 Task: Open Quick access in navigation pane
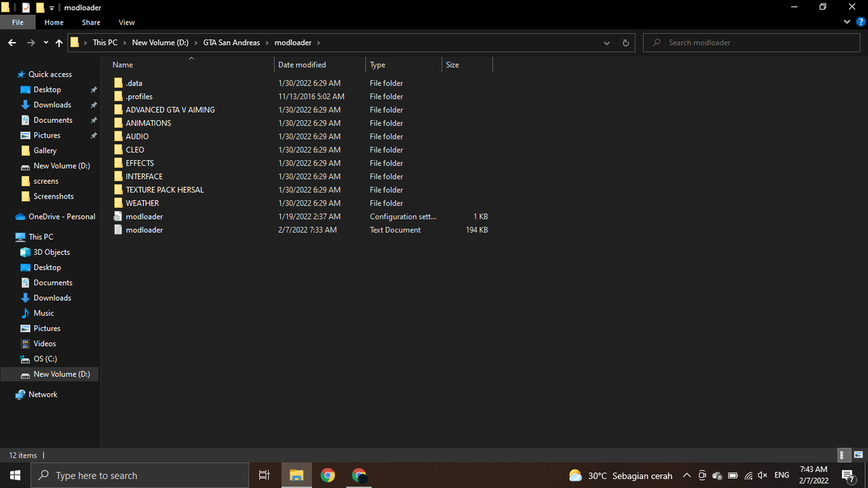pyautogui.click(x=50, y=75)
